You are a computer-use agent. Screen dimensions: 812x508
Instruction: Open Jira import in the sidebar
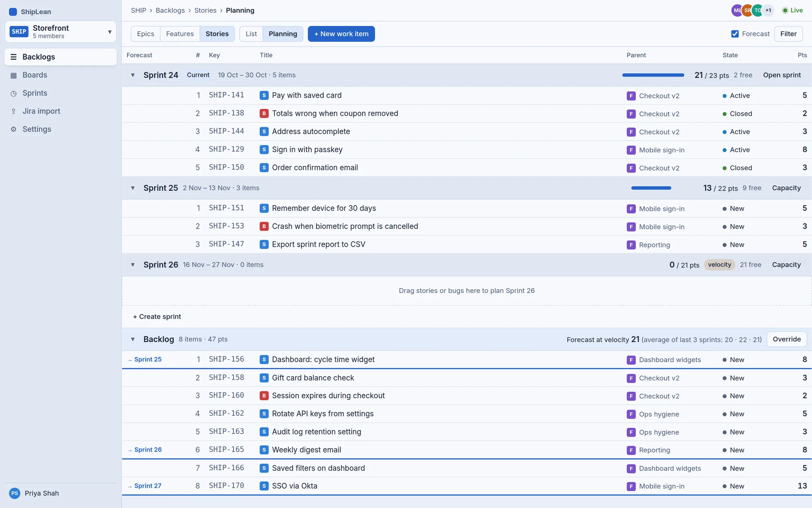pos(60,111)
